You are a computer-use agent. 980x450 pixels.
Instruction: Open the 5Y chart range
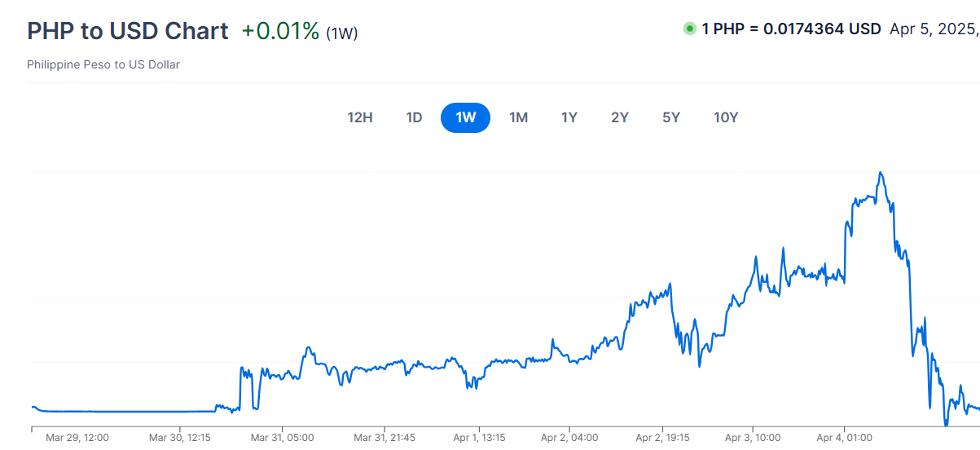(x=671, y=117)
